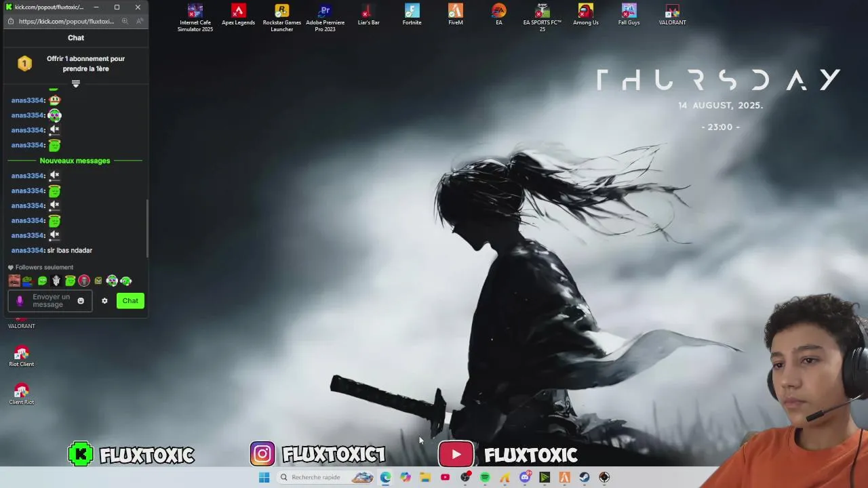The width and height of the screenshot is (868, 488).
Task: Click the Chat send button
Action: click(x=130, y=301)
